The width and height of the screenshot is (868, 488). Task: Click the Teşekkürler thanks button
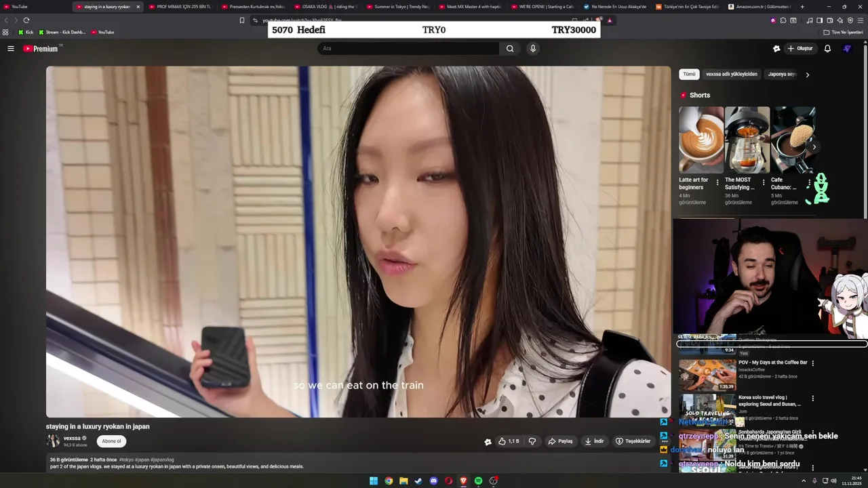[633, 441]
